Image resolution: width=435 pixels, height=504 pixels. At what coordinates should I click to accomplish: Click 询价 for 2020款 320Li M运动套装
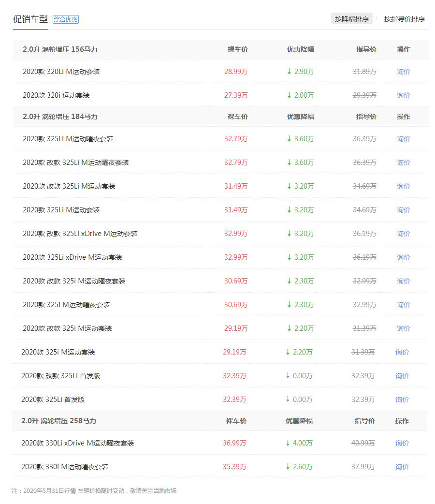[403, 72]
